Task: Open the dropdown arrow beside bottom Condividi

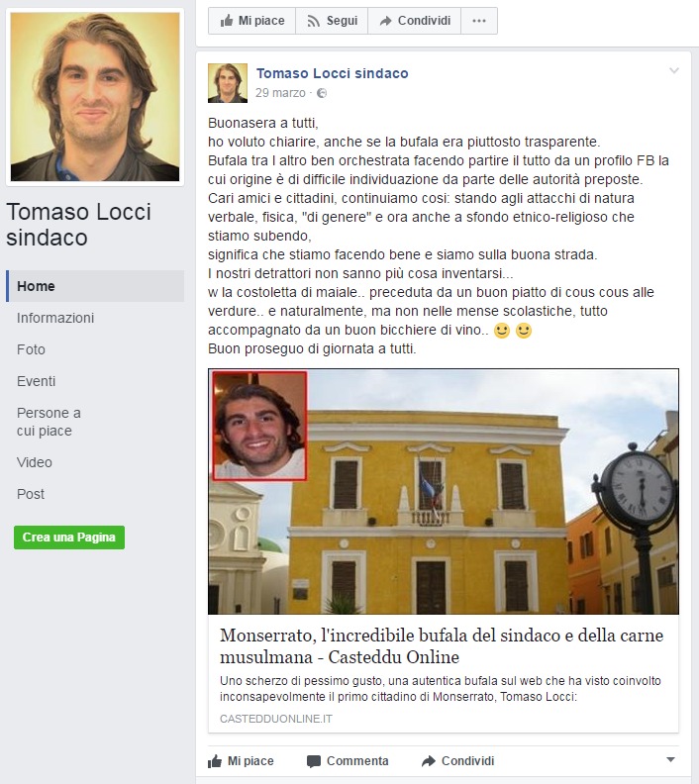Action: coord(671,760)
